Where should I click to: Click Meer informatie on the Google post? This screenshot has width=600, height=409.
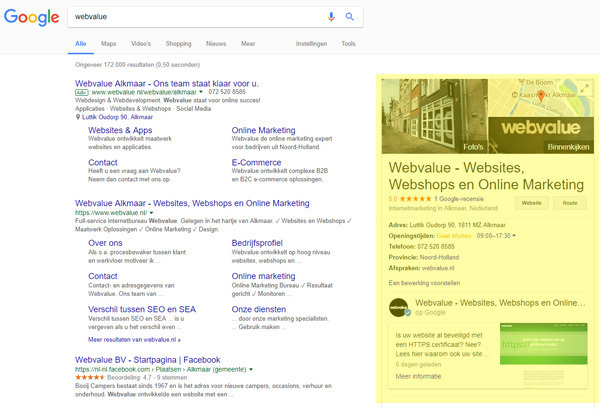[418, 376]
